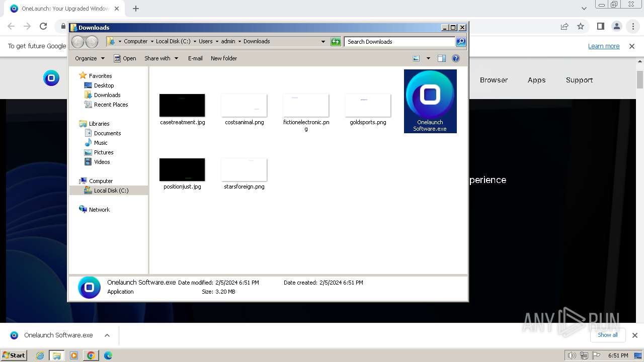Open Pictures library

[x=104, y=152]
